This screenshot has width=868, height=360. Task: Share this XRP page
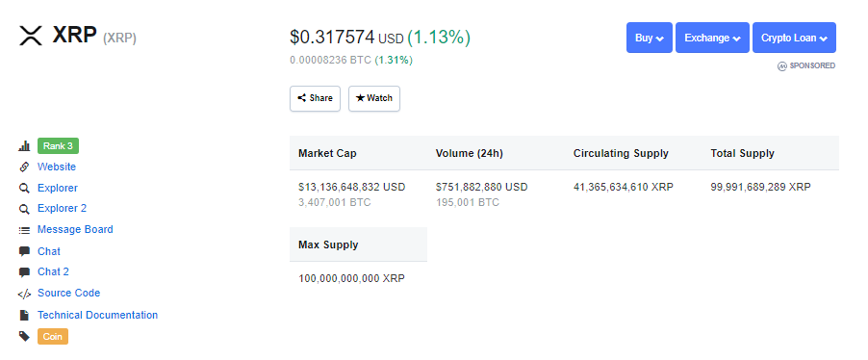click(315, 98)
